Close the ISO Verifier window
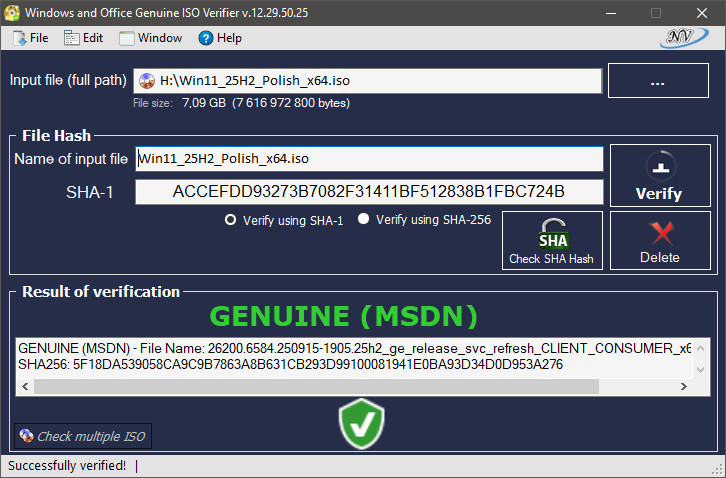The width and height of the screenshot is (726, 478). pyautogui.click(x=701, y=13)
